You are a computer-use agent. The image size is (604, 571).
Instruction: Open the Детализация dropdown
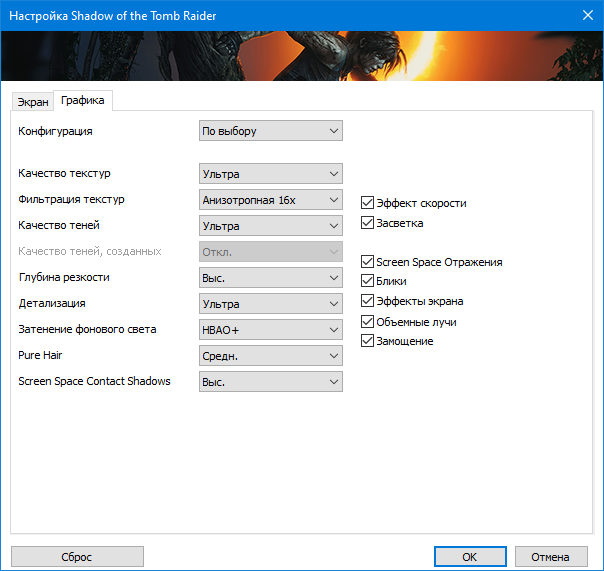coord(270,303)
